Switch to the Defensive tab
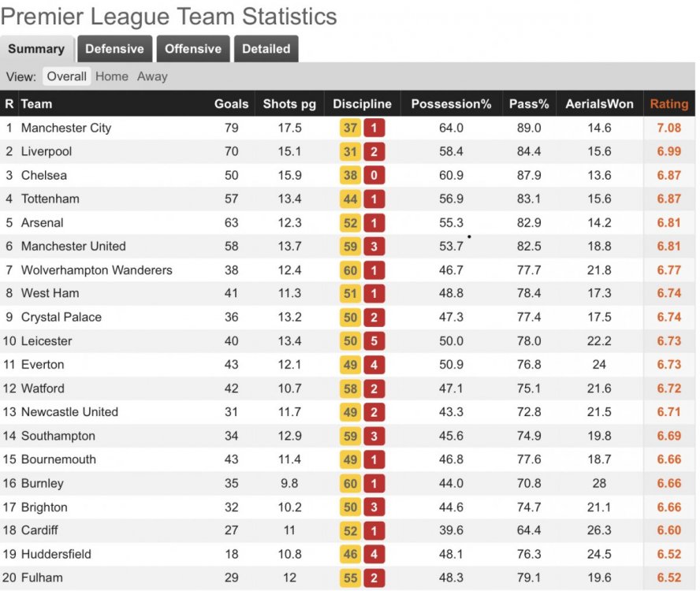Screen dimensions: 700x591 (115, 49)
